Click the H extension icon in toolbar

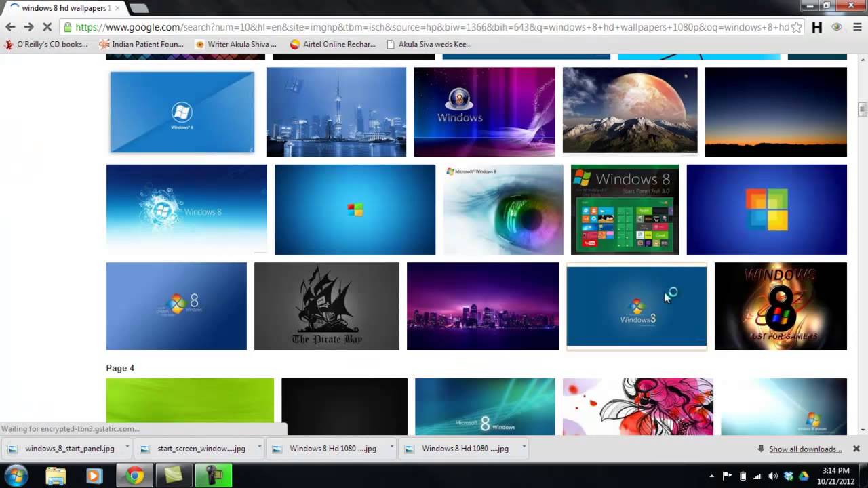[x=817, y=27]
